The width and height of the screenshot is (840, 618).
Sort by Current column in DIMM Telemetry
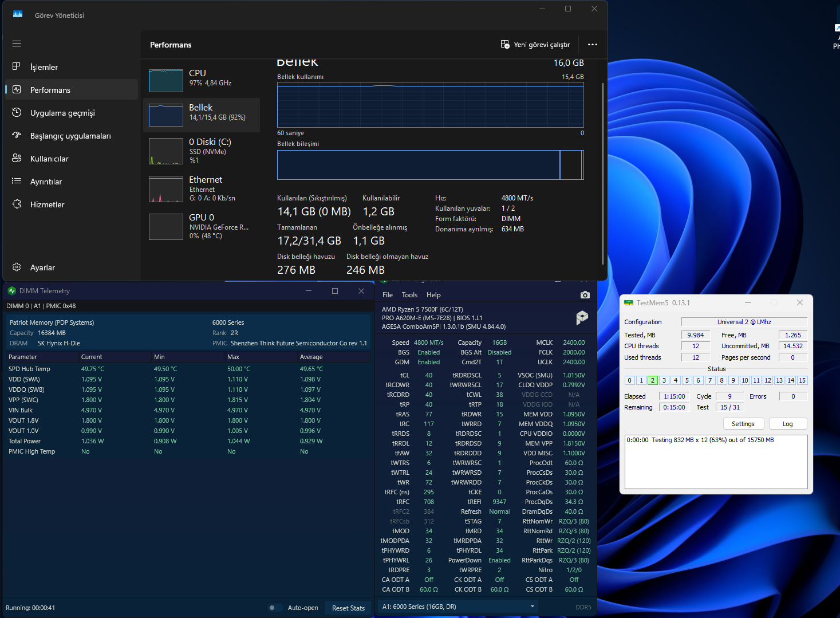[x=115, y=357]
